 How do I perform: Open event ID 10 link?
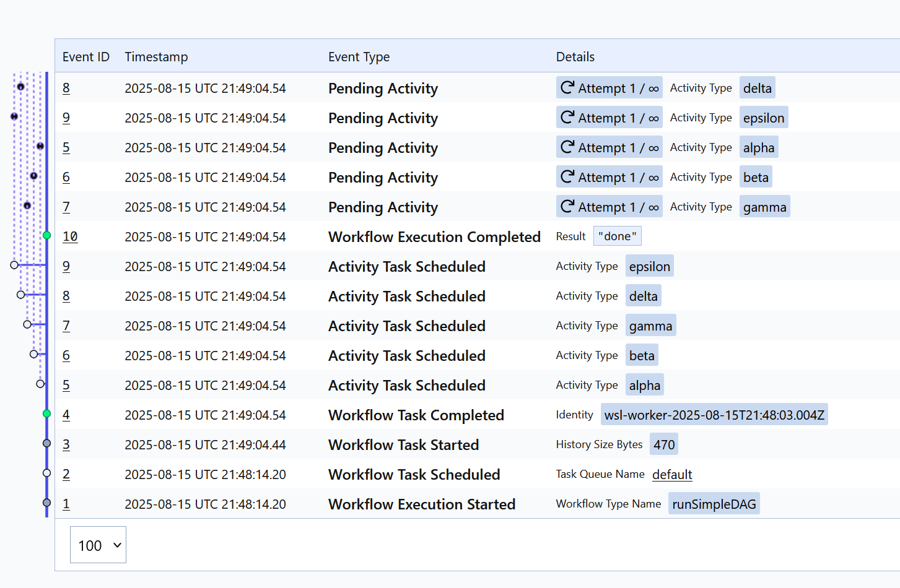70,236
